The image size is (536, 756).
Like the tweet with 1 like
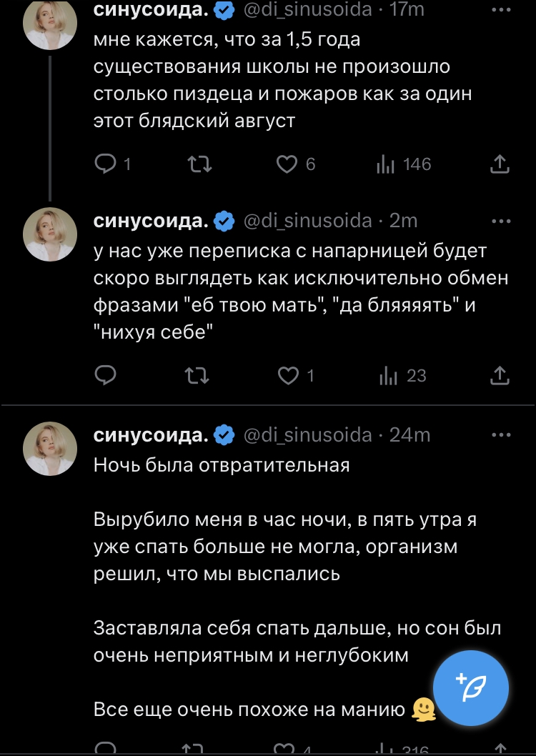point(288,375)
